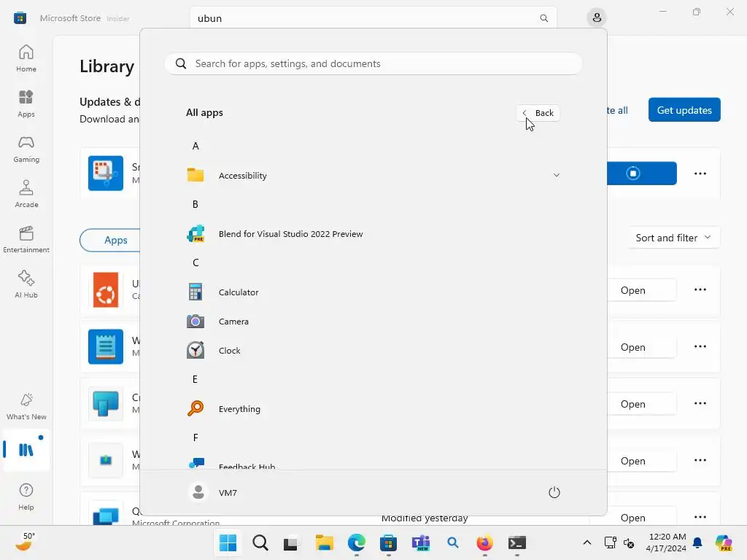Open Entertainment in Store sidebar
This screenshot has height=560, width=747.
point(26,239)
